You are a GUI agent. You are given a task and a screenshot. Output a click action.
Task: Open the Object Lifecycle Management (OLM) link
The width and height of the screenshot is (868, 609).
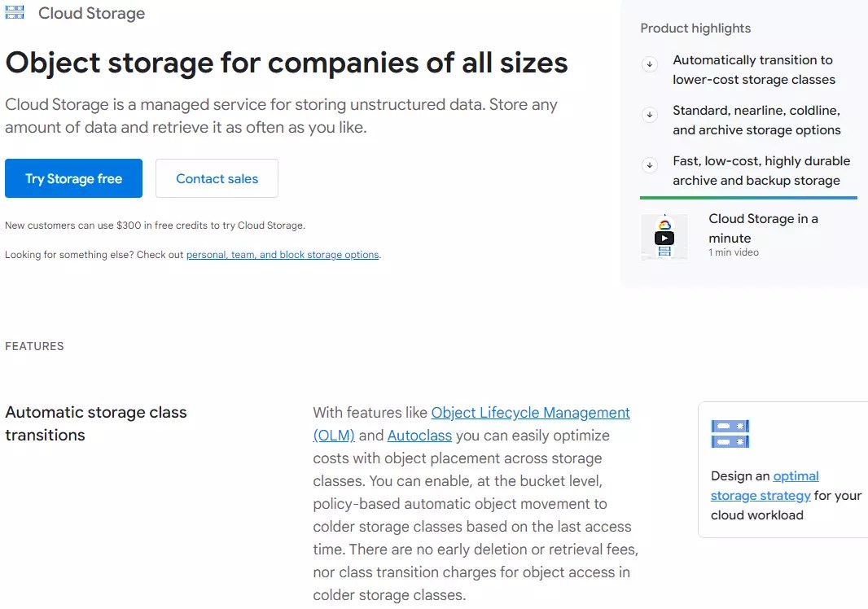530,413
